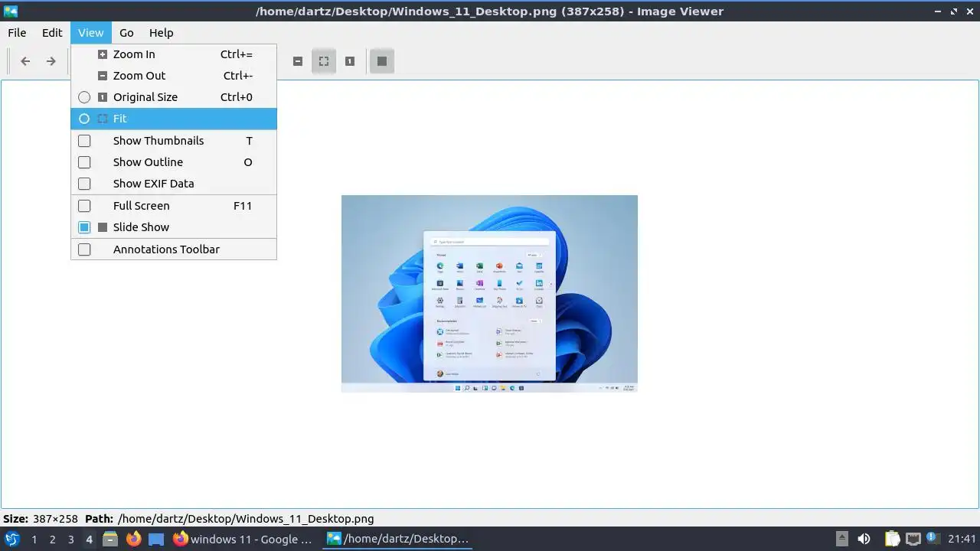This screenshot has width=980, height=551.
Task: Click the application start menu bird icon
Action: (x=12, y=539)
